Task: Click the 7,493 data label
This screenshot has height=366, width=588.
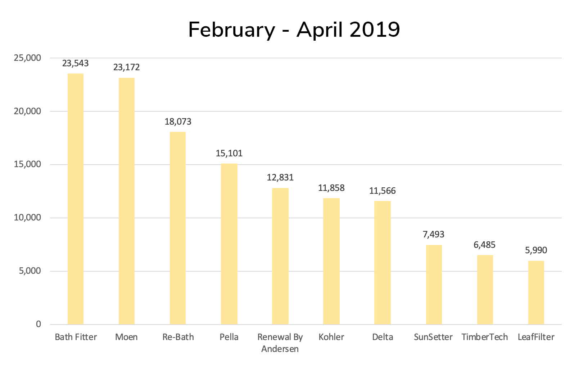Action: 434,235
